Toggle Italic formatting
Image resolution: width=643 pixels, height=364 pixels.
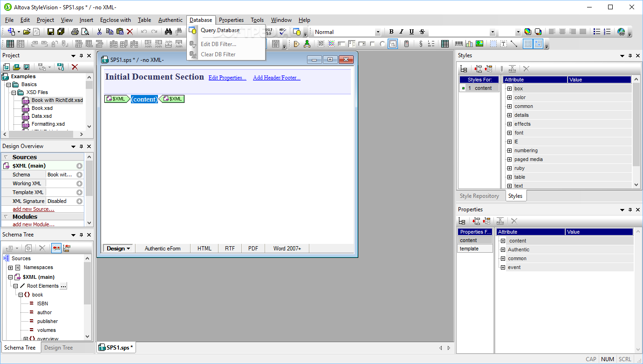[x=402, y=32]
